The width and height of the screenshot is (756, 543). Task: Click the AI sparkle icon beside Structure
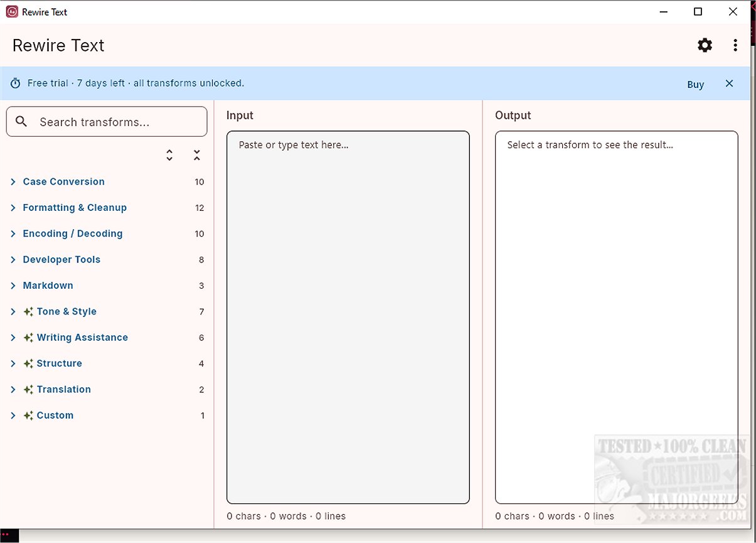pyautogui.click(x=28, y=363)
